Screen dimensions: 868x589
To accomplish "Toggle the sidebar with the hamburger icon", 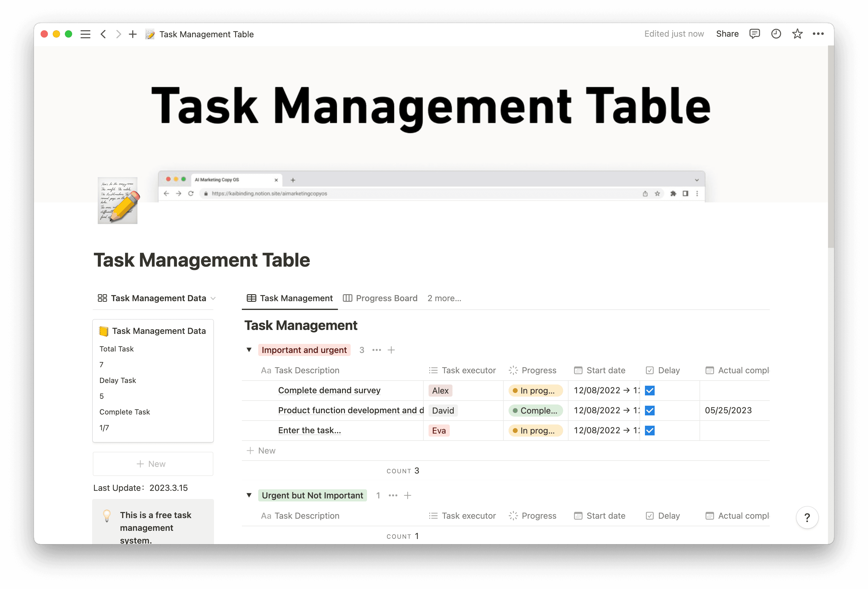I will coord(85,34).
